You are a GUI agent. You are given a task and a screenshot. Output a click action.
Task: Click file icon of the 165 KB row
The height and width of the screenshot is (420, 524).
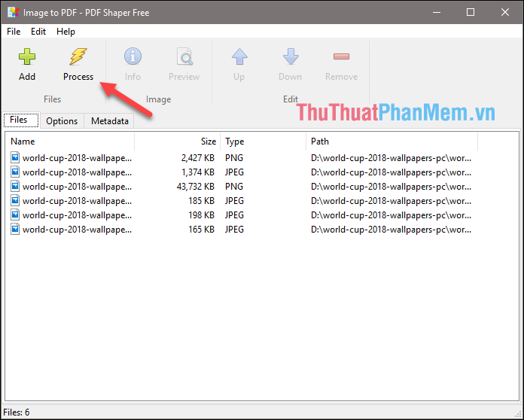tap(15, 230)
